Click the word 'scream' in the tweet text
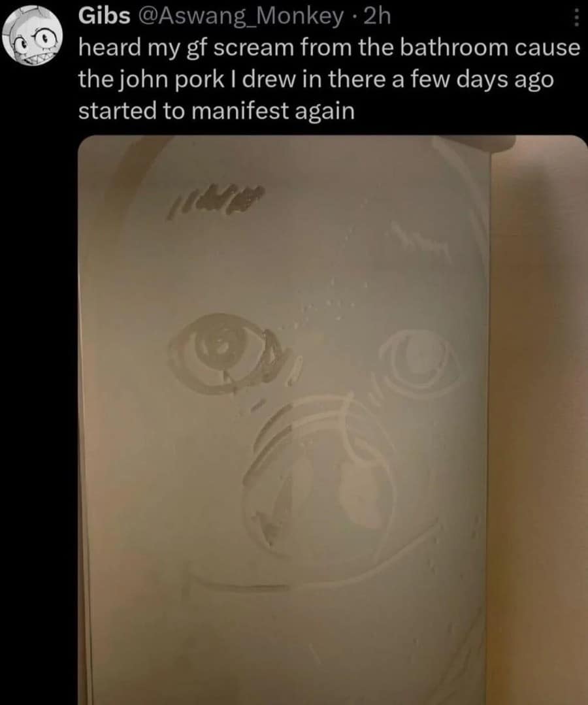 (x=253, y=48)
